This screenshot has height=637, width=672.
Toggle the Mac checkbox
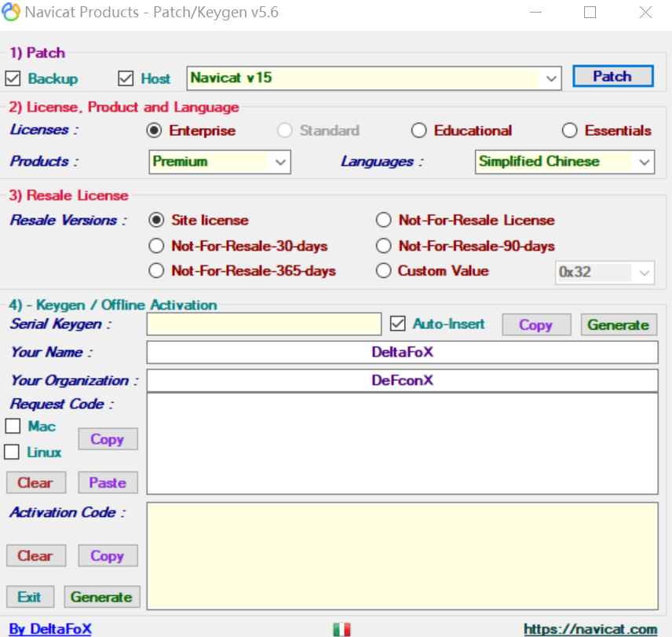(13, 426)
